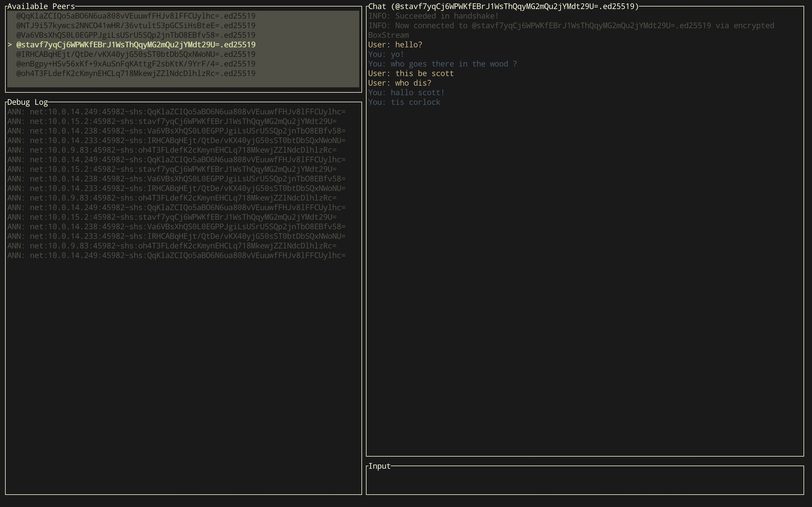Click last ANN entry in Debug Log
Viewport: 812px width, 507px height.
[x=176, y=255]
